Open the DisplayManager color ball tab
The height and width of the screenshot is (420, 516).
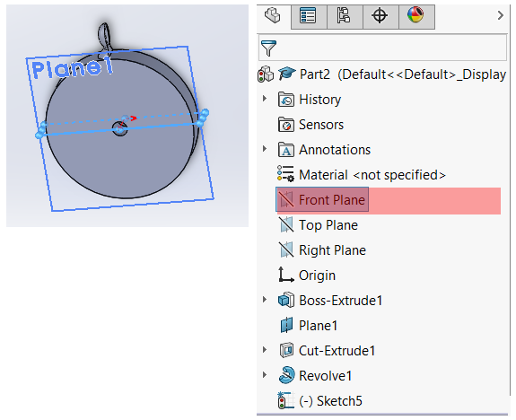(x=416, y=16)
